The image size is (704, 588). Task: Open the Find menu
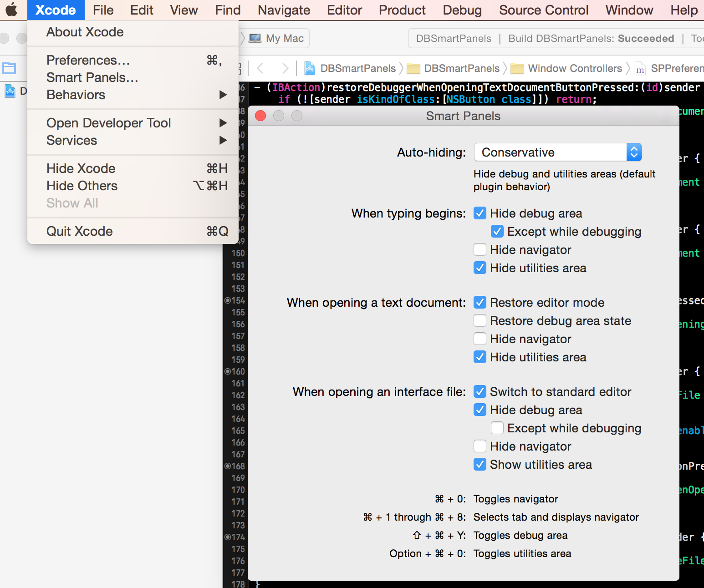(x=228, y=10)
